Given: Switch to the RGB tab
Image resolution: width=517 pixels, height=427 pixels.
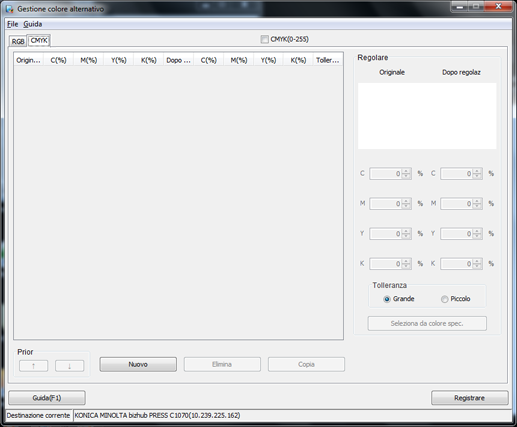Looking at the screenshot, I should tap(18, 41).
